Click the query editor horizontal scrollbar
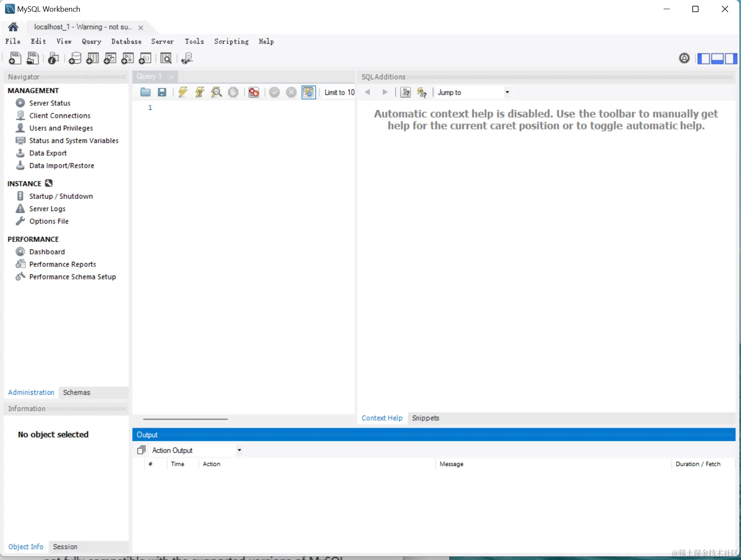Screen dimensions: 741x560 (x=185, y=419)
